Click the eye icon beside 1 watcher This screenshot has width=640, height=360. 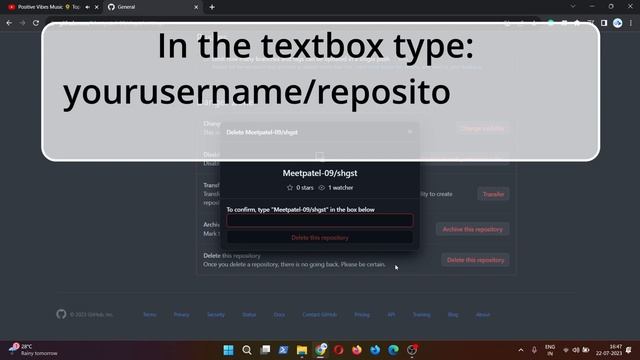(x=322, y=188)
